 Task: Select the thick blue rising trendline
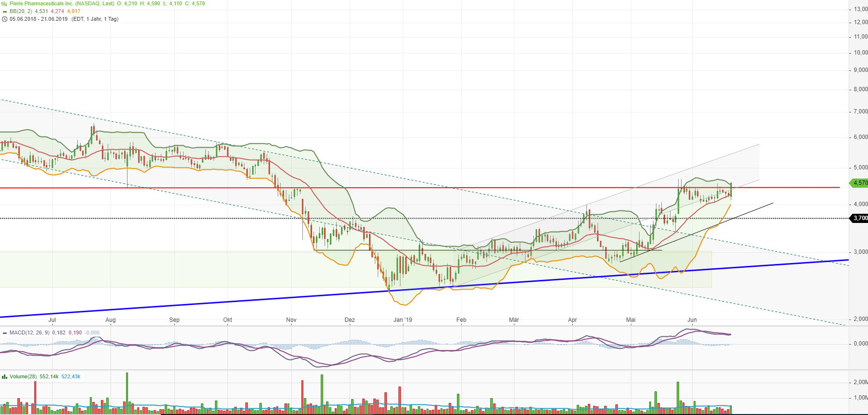click(193, 303)
